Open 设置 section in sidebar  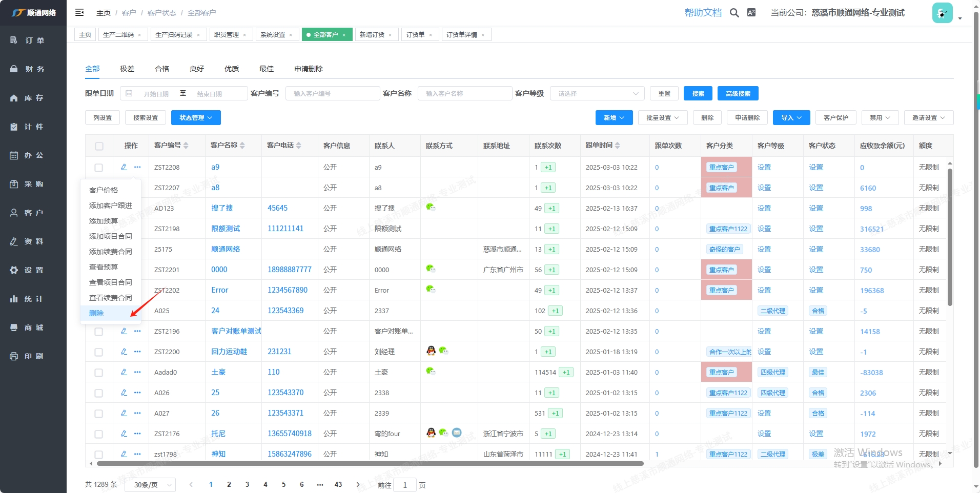[33, 270]
